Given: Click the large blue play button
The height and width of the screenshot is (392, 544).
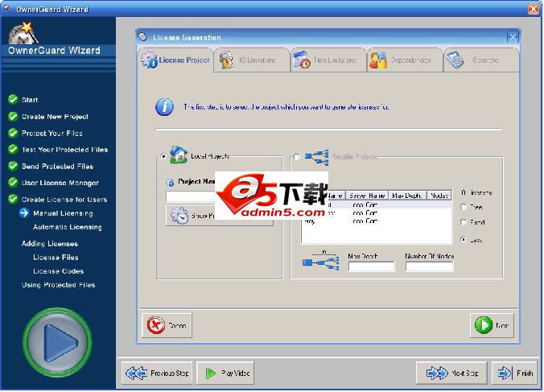Looking at the screenshot, I should [x=57, y=342].
